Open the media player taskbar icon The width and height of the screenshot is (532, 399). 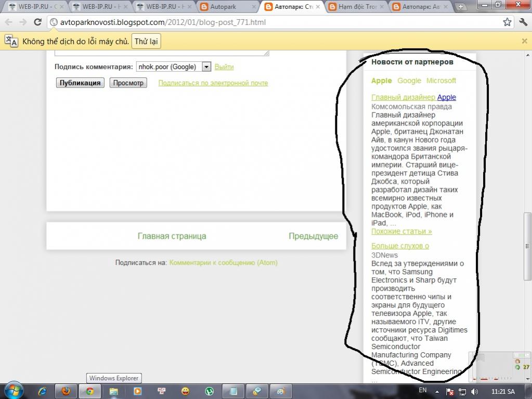coord(137,391)
